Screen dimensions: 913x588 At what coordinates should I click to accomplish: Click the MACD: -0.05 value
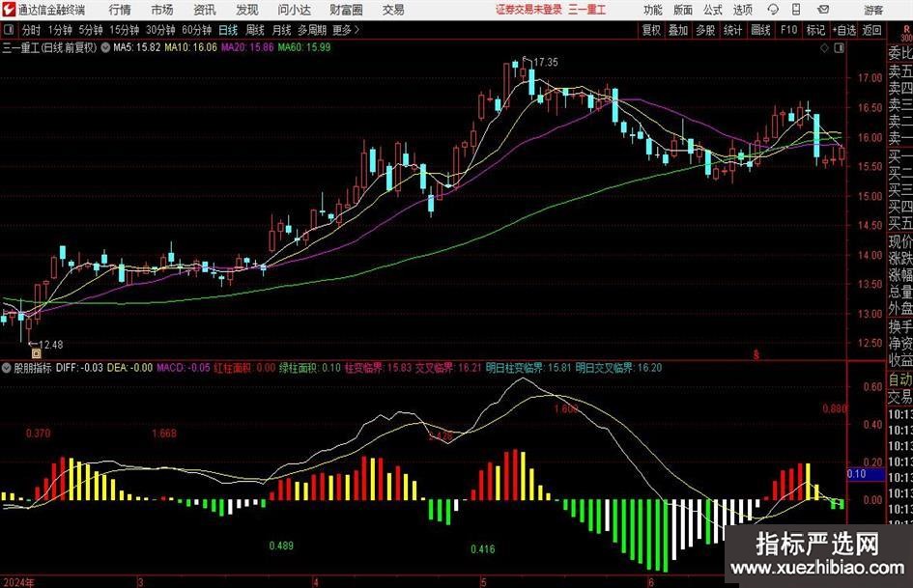[184, 368]
